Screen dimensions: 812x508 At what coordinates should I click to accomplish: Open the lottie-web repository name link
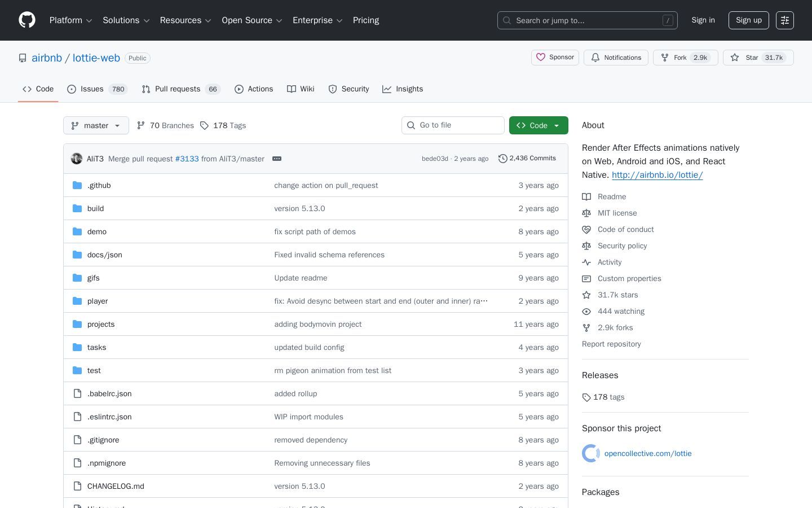click(96, 58)
